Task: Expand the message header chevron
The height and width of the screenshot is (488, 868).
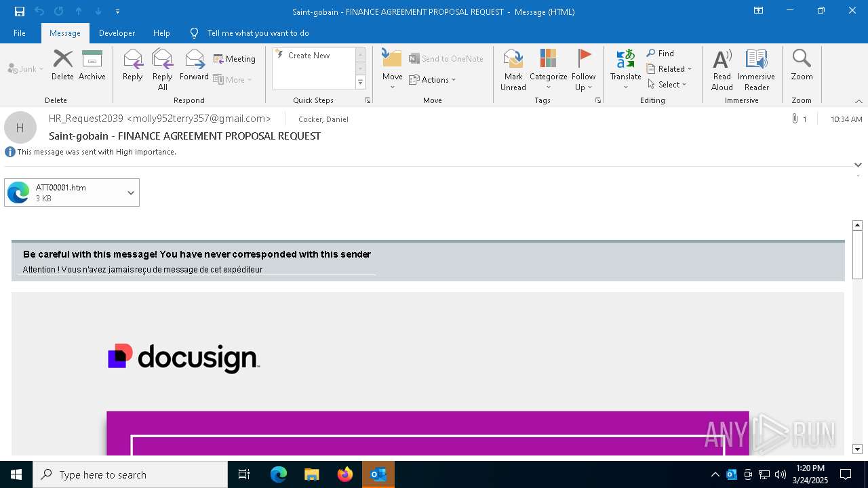Action: (x=858, y=165)
